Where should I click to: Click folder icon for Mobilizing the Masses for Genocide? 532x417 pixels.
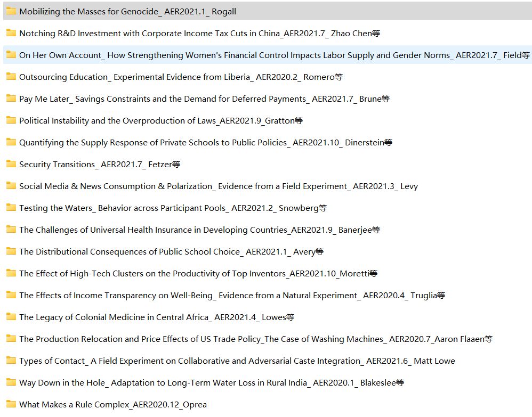(11, 11)
